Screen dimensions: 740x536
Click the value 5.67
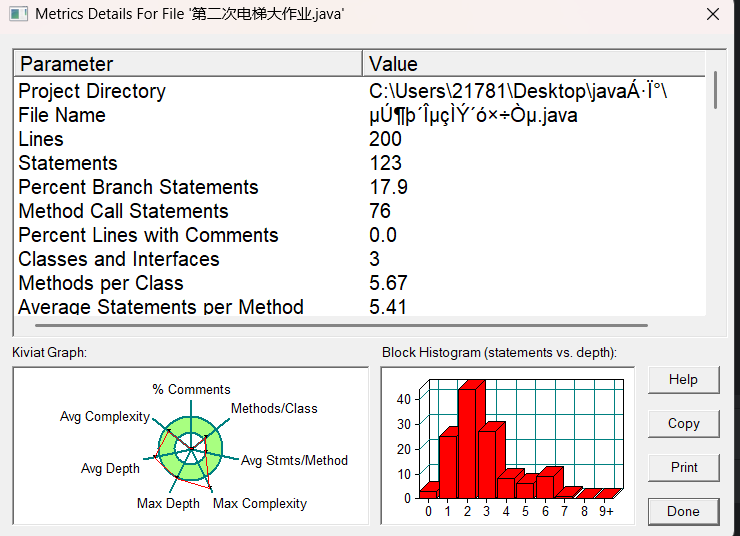[388, 283]
